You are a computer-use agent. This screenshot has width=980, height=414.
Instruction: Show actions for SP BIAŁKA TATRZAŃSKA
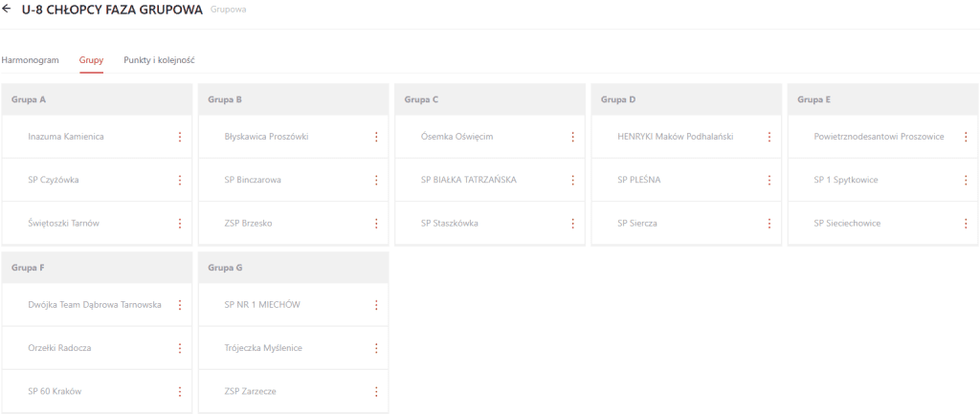(x=572, y=180)
